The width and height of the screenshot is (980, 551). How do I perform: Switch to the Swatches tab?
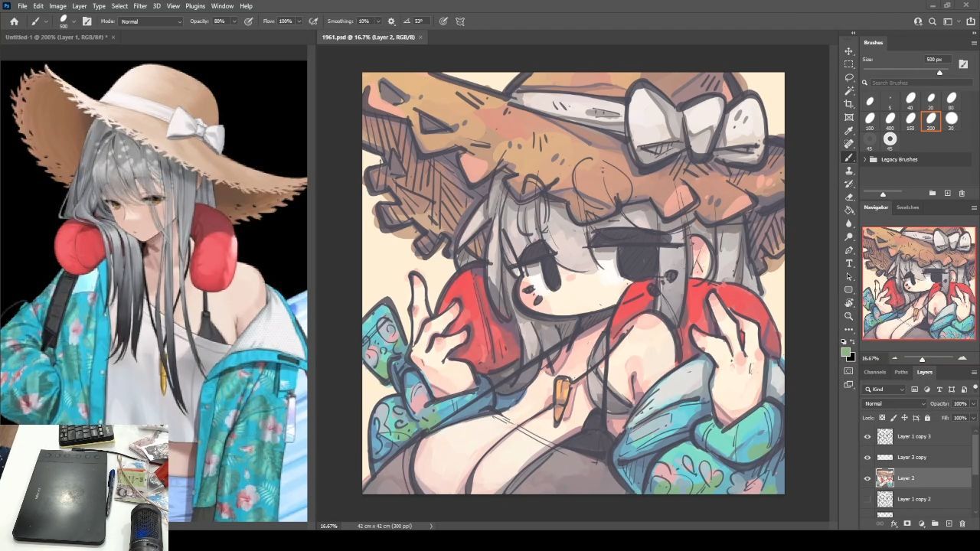(907, 207)
